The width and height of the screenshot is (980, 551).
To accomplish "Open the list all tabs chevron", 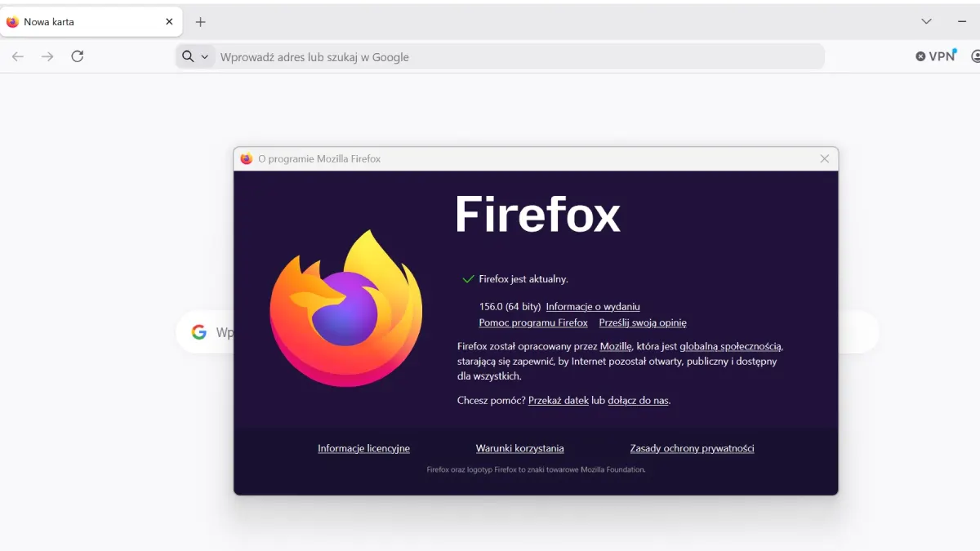I will coord(926,22).
